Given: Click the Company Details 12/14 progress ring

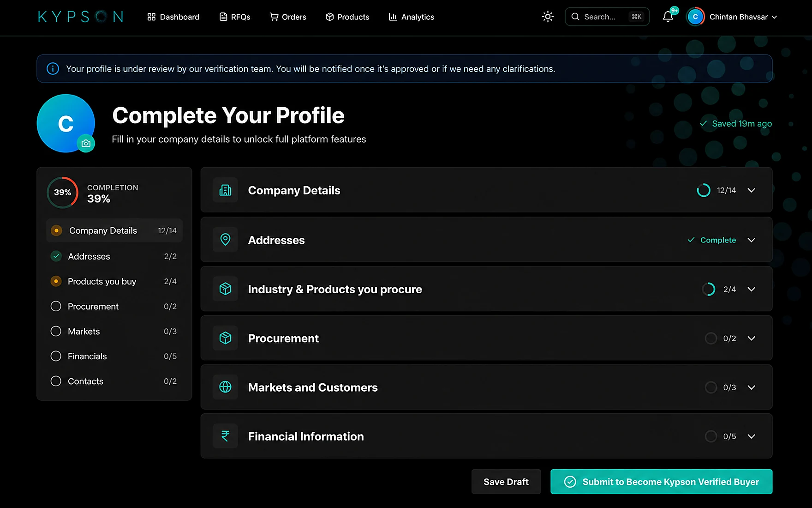Looking at the screenshot, I should click(x=704, y=190).
